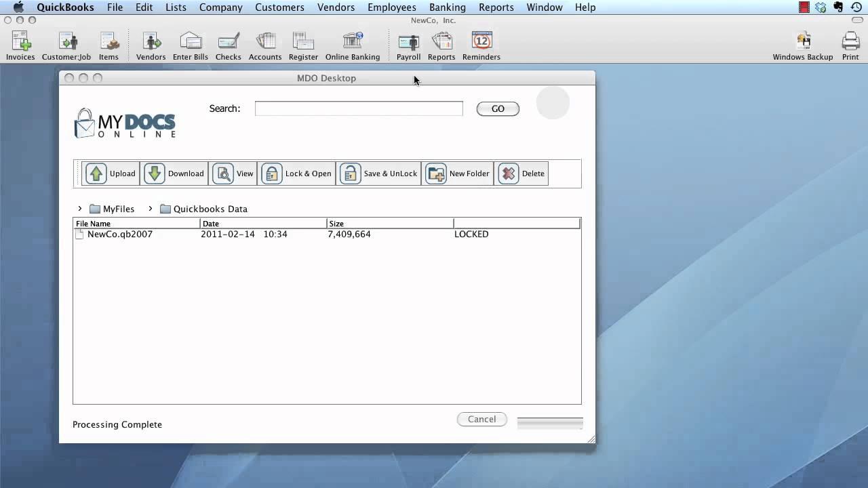The image size is (868, 488).
Task: Click the Lock & Open button
Action: pos(297,174)
